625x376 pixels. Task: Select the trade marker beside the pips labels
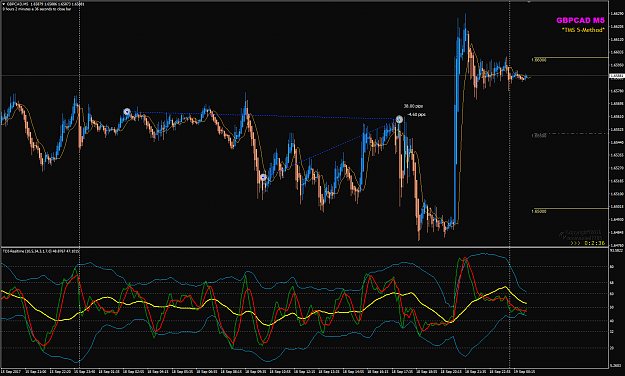click(399, 119)
